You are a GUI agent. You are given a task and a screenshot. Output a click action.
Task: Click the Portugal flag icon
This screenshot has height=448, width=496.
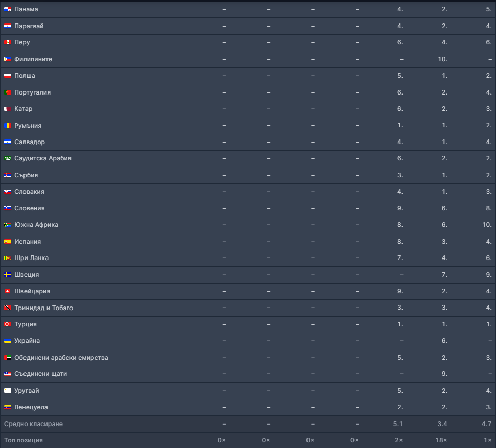[x=8, y=92]
